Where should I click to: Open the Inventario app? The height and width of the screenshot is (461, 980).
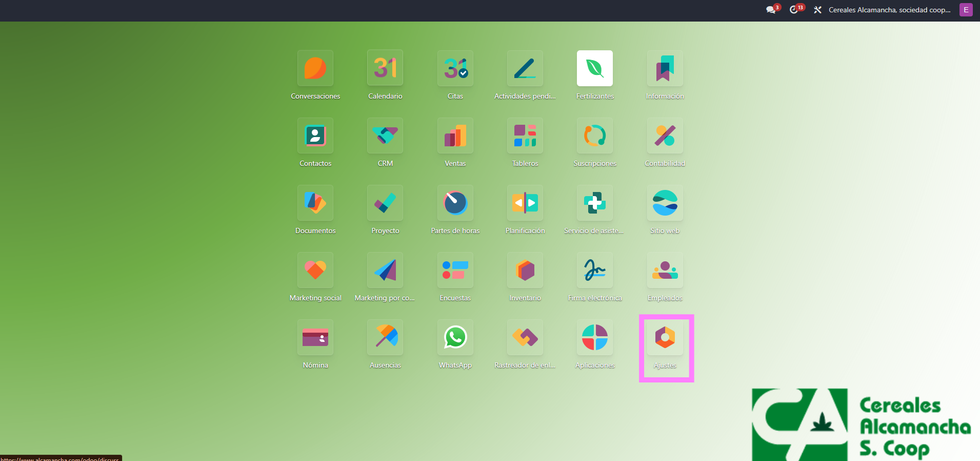tap(525, 270)
